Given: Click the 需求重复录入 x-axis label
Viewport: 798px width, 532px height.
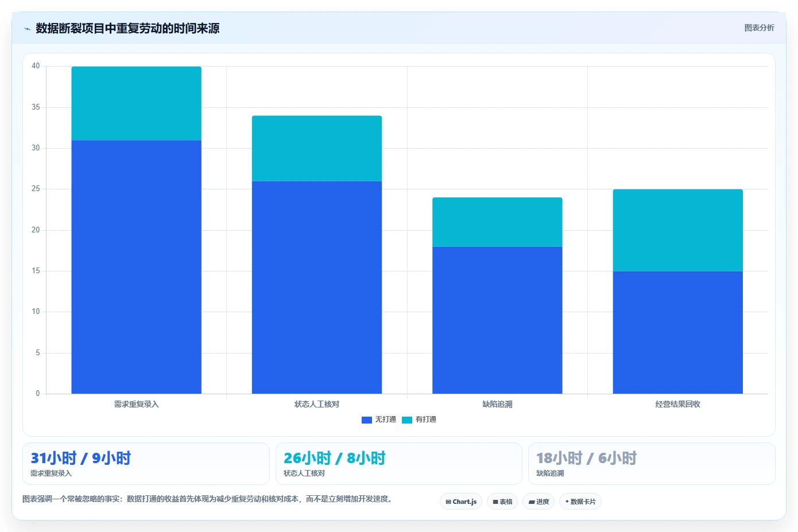Looking at the screenshot, I should (136, 404).
